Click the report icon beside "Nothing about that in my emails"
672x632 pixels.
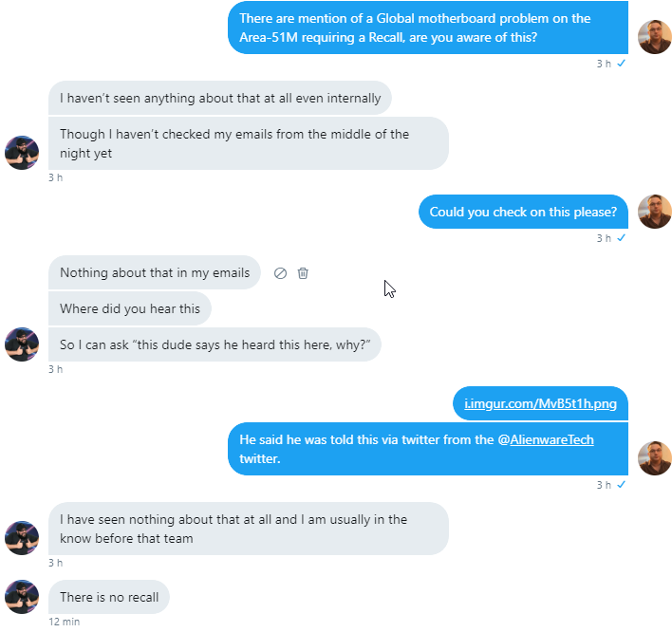point(281,273)
